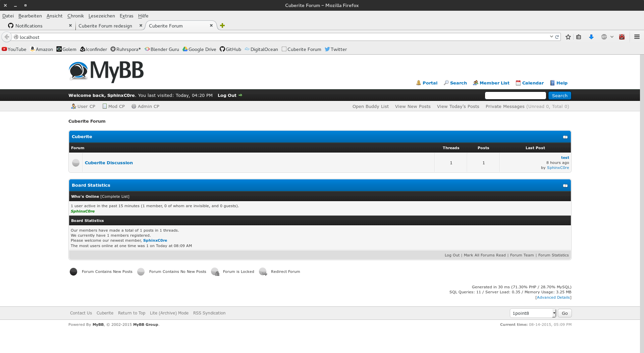Bookmark this page with the star icon
The height and width of the screenshot is (353, 644).
[568, 37]
